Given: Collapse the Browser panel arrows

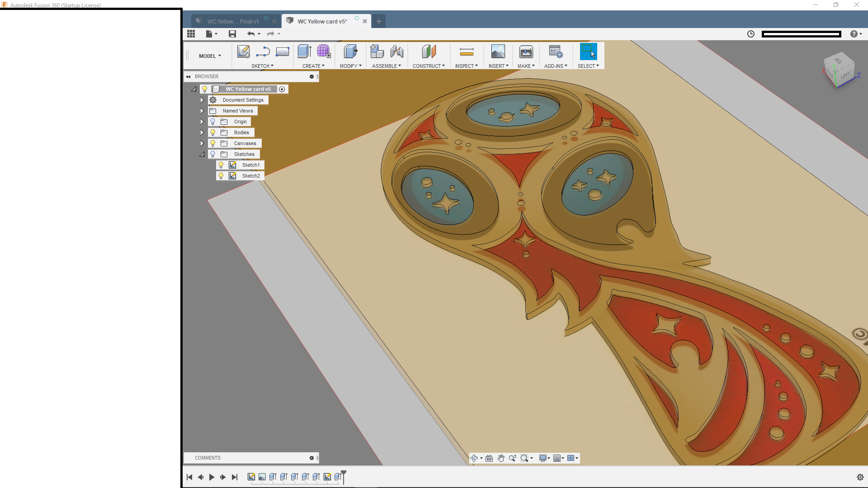Looking at the screenshot, I should tap(188, 76).
